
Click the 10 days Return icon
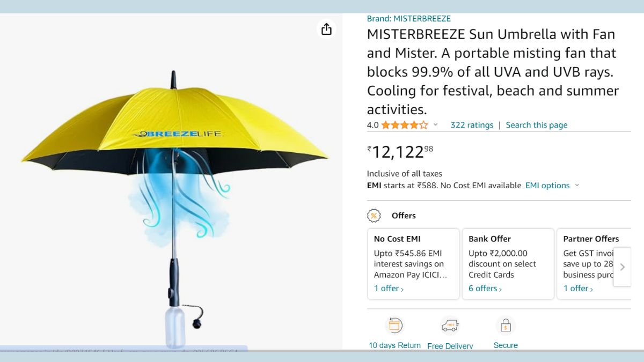pyautogui.click(x=394, y=325)
